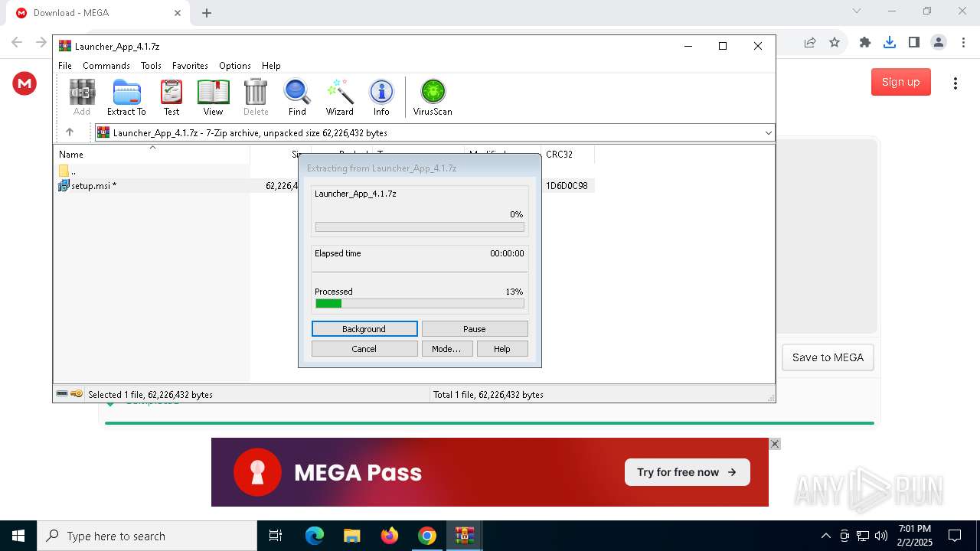Open the Extract To tool

[126, 97]
